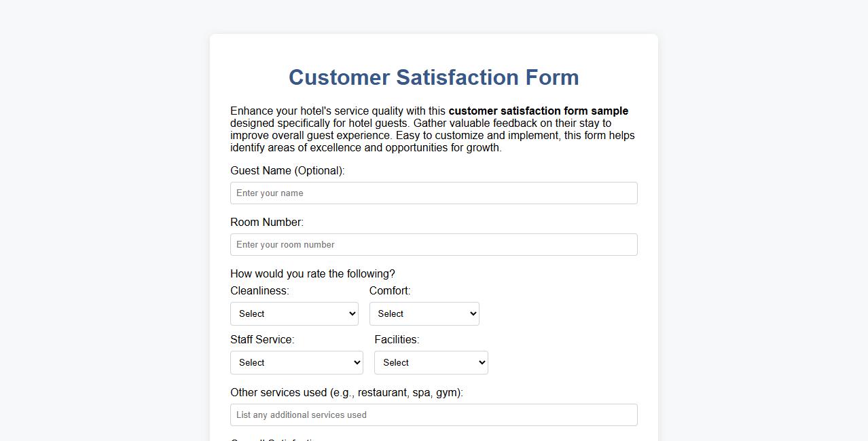Open the Cleanliness rating dropdown

(x=294, y=313)
